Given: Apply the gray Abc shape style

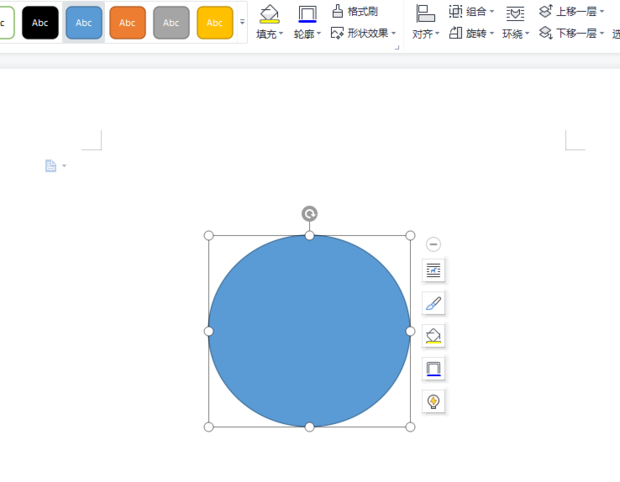Looking at the screenshot, I should [x=171, y=23].
